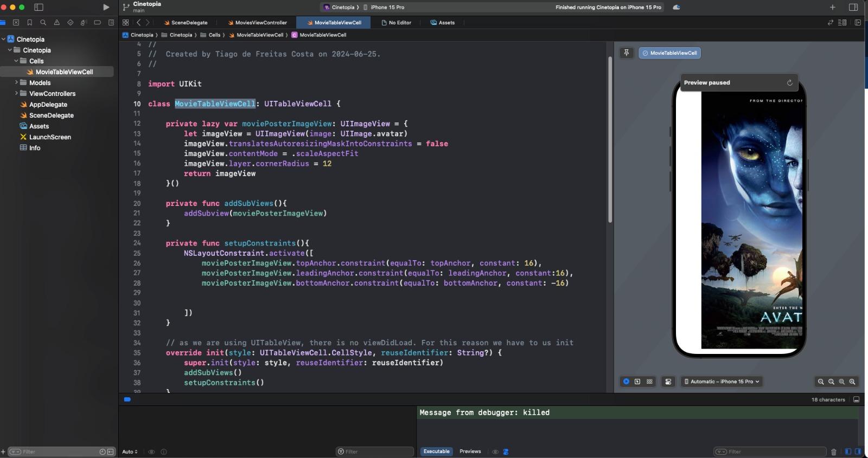Select the MovieTableViewCell preview chip
Screen dimensions: 868x458
click(x=669, y=53)
